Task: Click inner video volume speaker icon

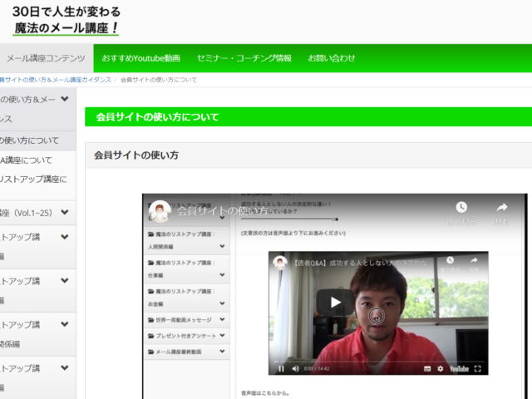Action: point(296,368)
